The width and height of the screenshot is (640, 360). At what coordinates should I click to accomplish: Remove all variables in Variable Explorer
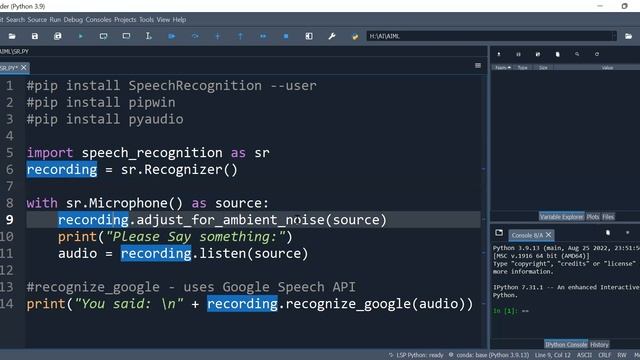coord(558,54)
